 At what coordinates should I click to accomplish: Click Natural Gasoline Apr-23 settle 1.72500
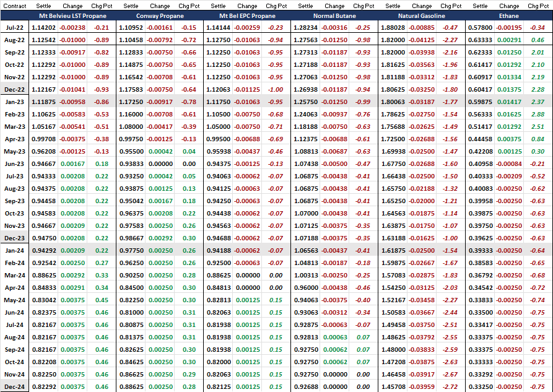[x=393, y=139]
